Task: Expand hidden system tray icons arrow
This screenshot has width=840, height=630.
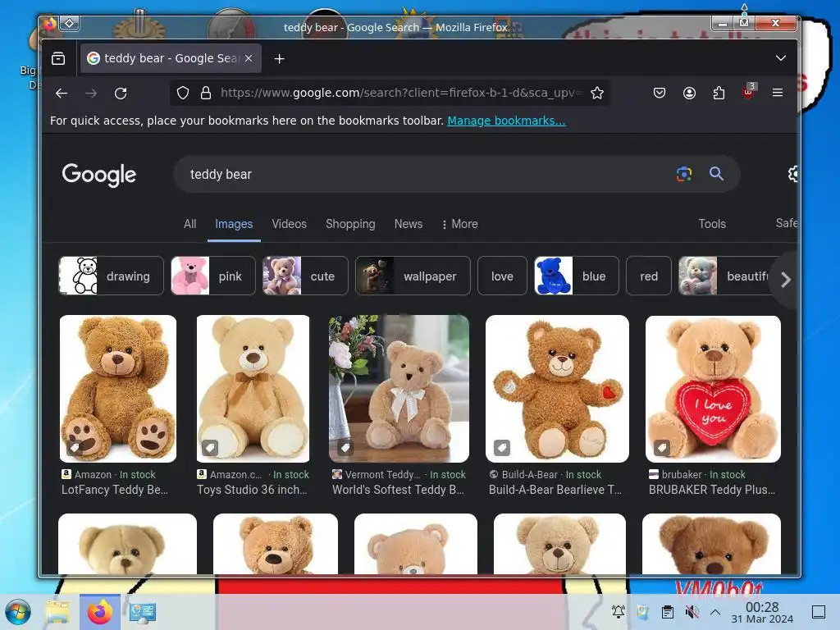Action: pos(715,612)
